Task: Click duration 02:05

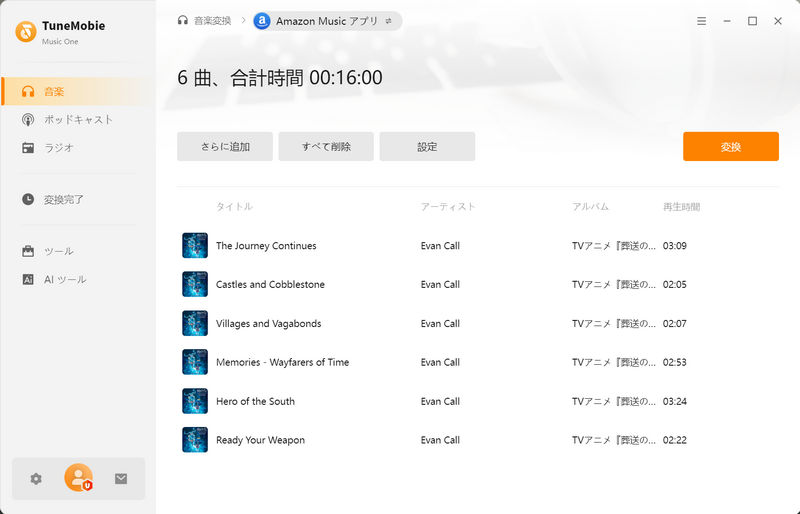Action: click(674, 284)
